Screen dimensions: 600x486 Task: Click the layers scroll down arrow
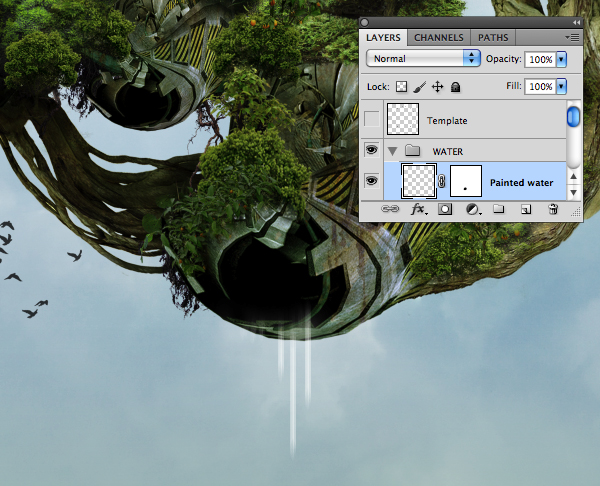pyautogui.click(x=573, y=192)
